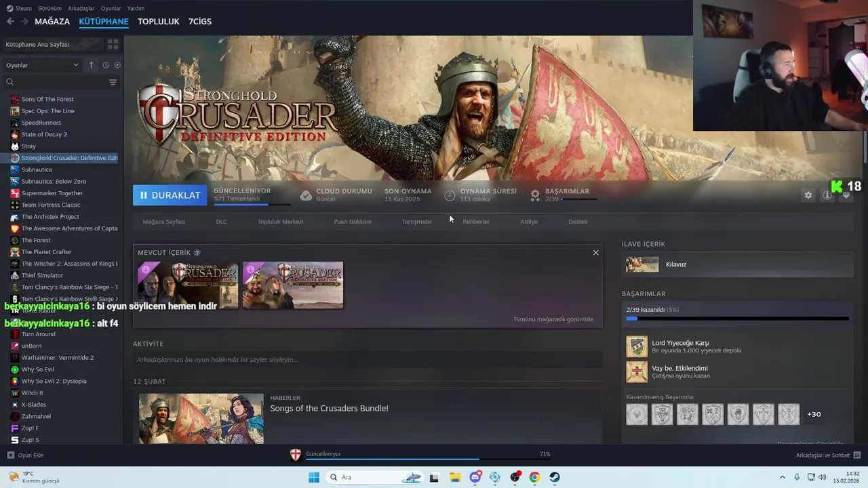The width and height of the screenshot is (868, 488).
Task: Click the Oynama Süresi clock icon
Action: 450,195
